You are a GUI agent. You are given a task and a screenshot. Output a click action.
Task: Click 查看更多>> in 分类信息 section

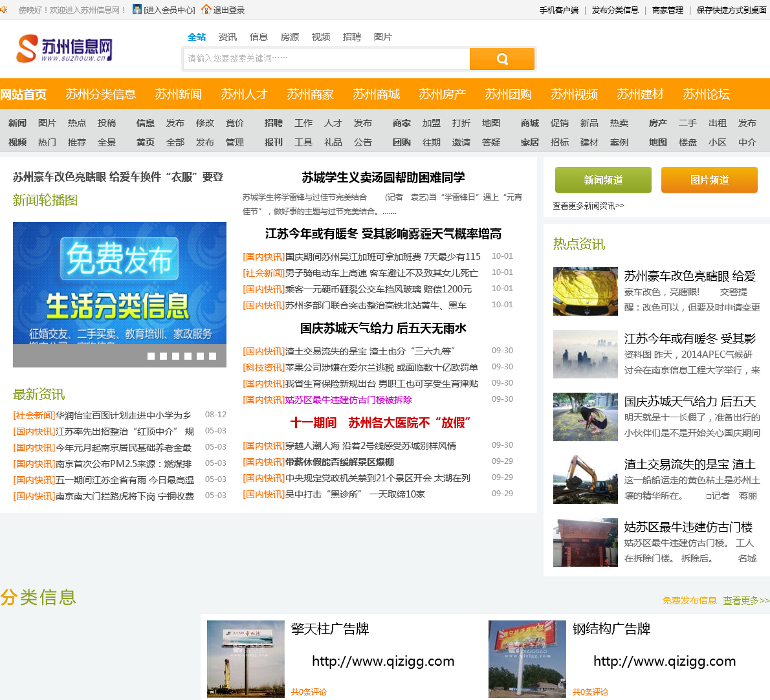[x=746, y=600]
